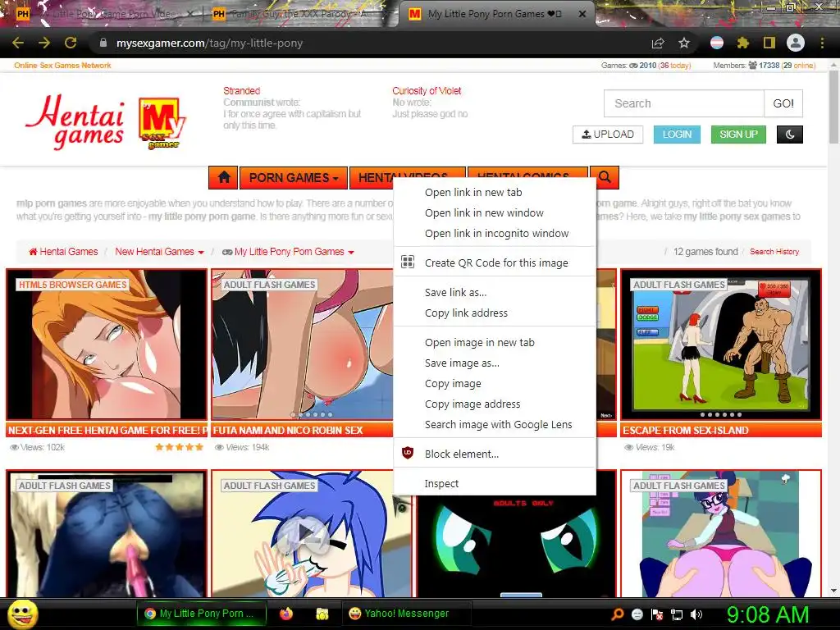The height and width of the screenshot is (630, 840).
Task: Click the site logo in the header
Action: coord(105,121)
